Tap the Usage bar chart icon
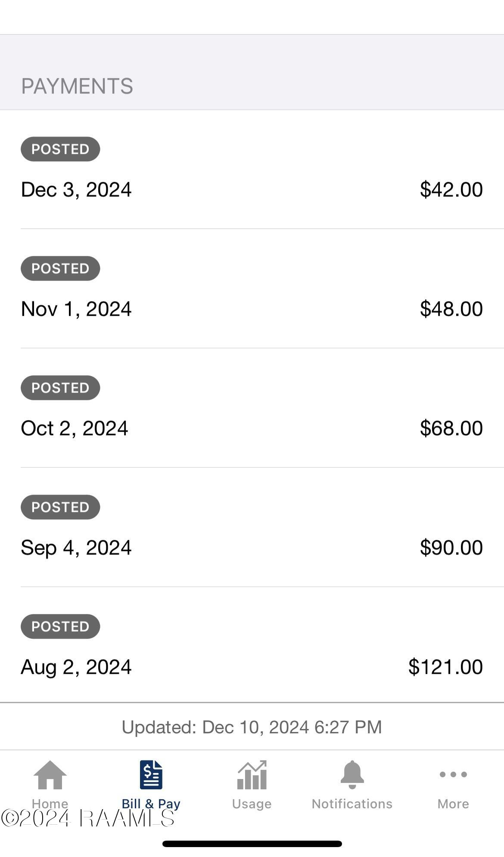Viewport: 504px width, 857px height. tap(252, 775)
